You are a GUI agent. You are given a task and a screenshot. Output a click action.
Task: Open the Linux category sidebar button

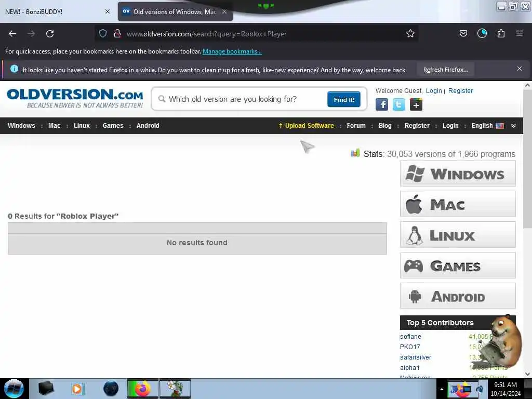click(458, 234)
